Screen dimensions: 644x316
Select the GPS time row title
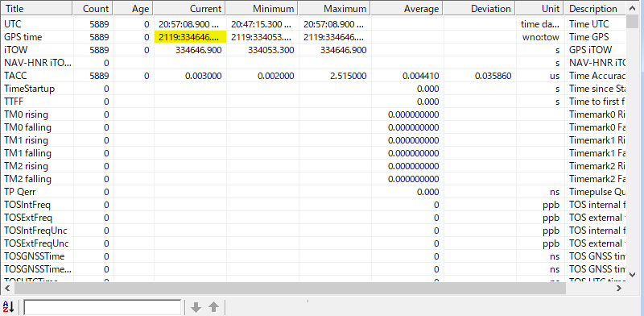[23, 37]
